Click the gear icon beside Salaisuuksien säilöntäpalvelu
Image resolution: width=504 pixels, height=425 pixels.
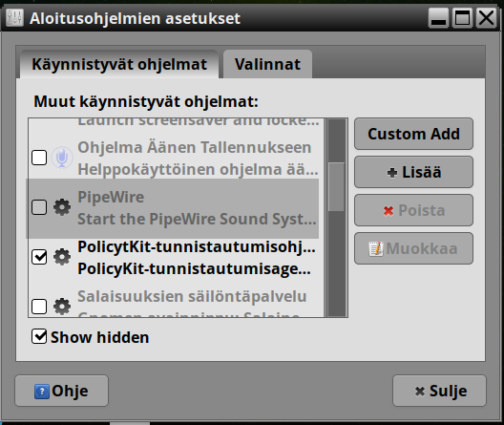point(62,307)
